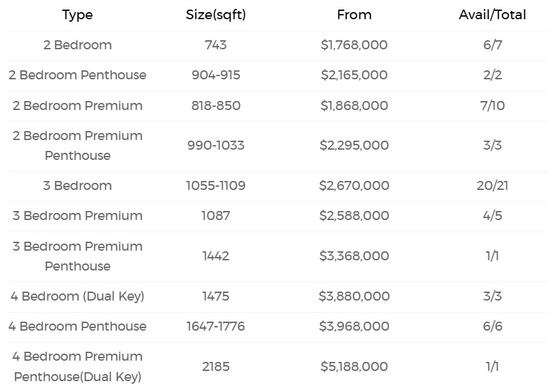Image resolution: width=549 pixels, height=392 pixels.
Task: Select the 1055-1109 size value
Action: [216, 185]
